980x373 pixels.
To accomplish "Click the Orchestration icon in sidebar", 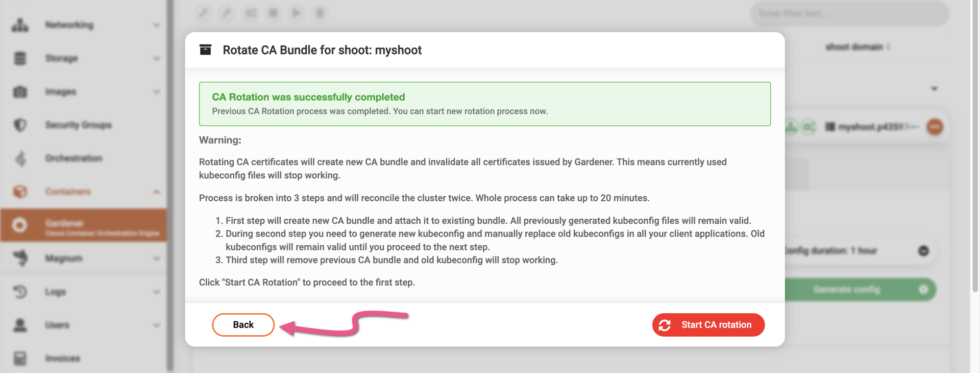I will point(20,158).
